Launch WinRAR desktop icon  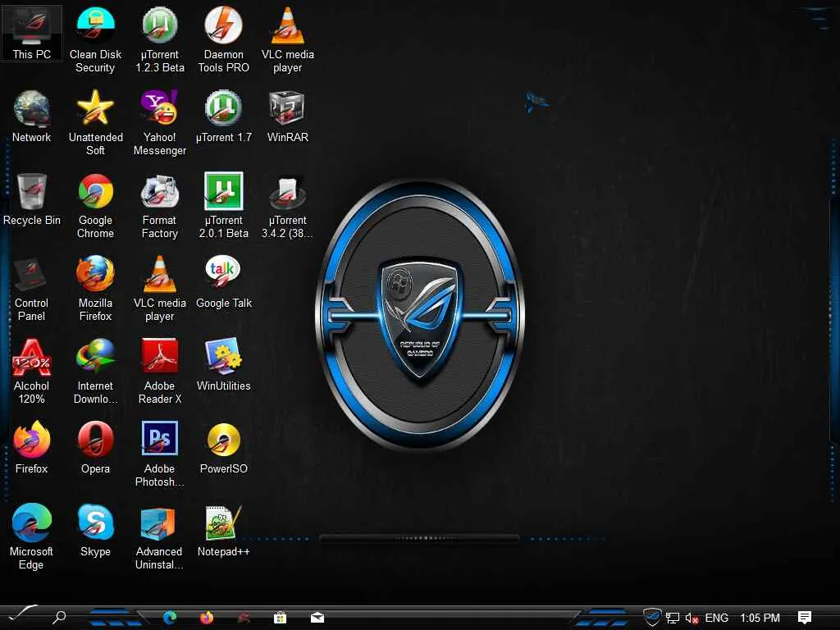pyautogui.click(x=288, y=116)
